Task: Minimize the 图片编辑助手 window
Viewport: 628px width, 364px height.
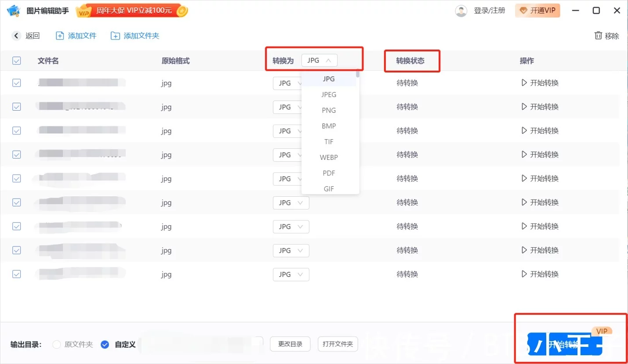Action: [x=575, y=11]
